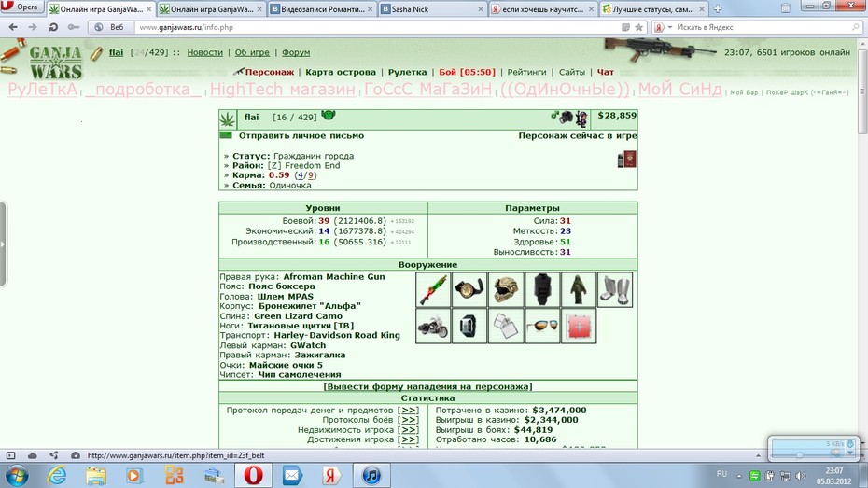Open the Alpha body armor icon
868x488 pixels.
(542, 289)
